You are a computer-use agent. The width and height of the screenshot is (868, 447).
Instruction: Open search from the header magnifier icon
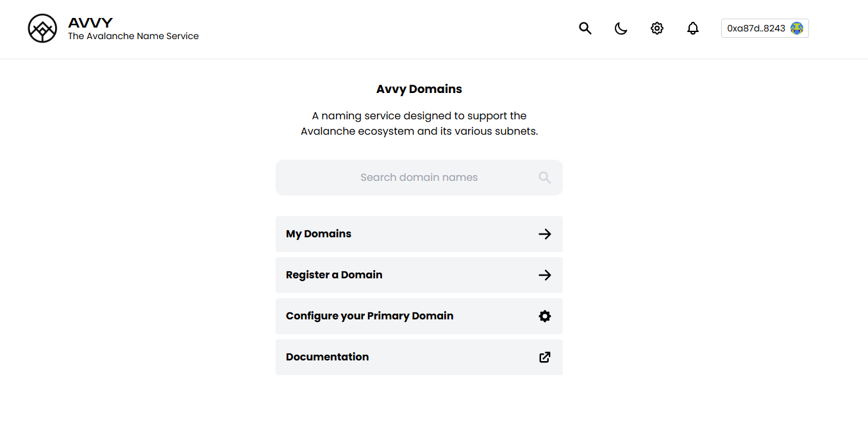click(x=585, y=28)
